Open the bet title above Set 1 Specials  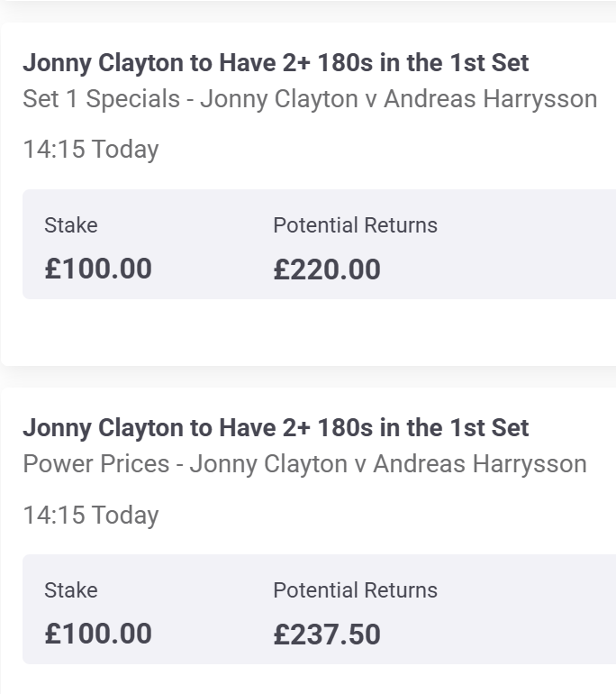click(x=276, y=63)
